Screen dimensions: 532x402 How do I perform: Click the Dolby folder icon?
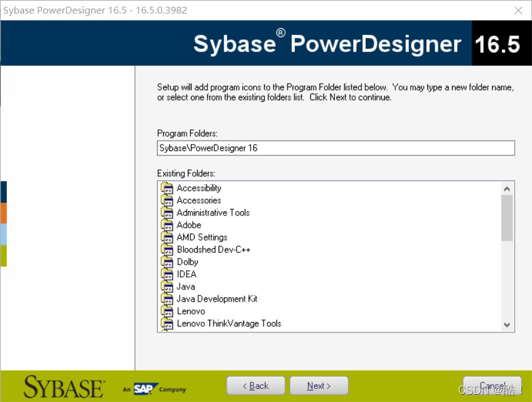[x=167, y=262]
